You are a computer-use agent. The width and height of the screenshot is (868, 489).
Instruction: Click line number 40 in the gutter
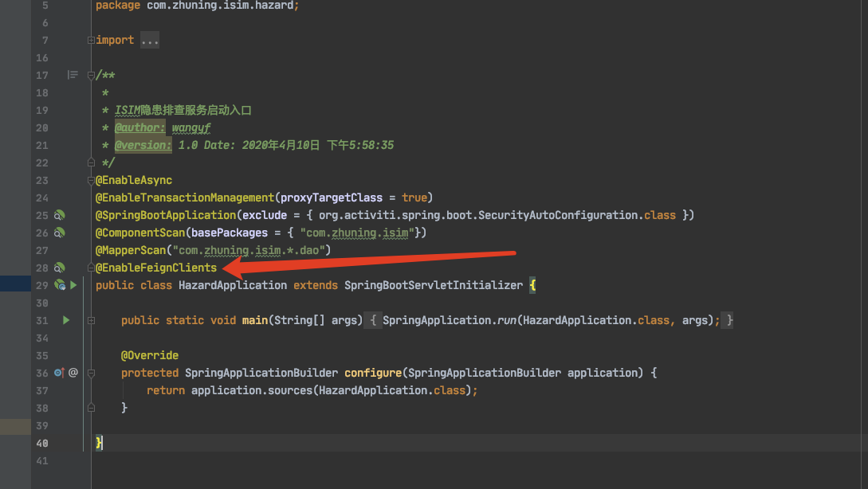click(41, 443)
